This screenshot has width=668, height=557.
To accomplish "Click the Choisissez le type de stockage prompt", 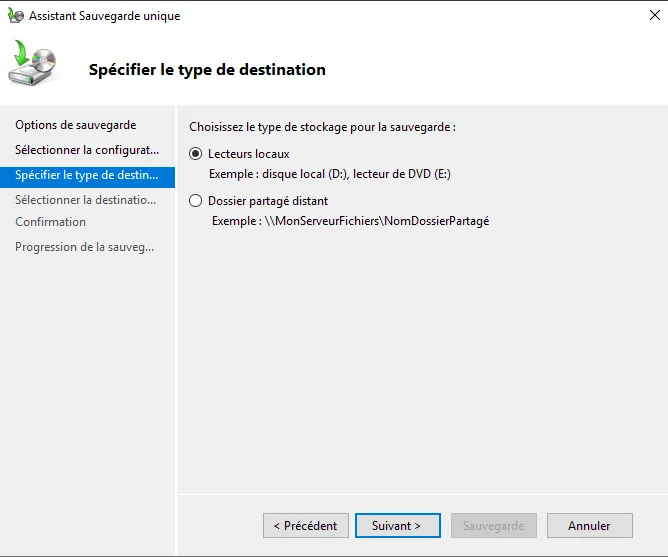I will pos(322,127).
